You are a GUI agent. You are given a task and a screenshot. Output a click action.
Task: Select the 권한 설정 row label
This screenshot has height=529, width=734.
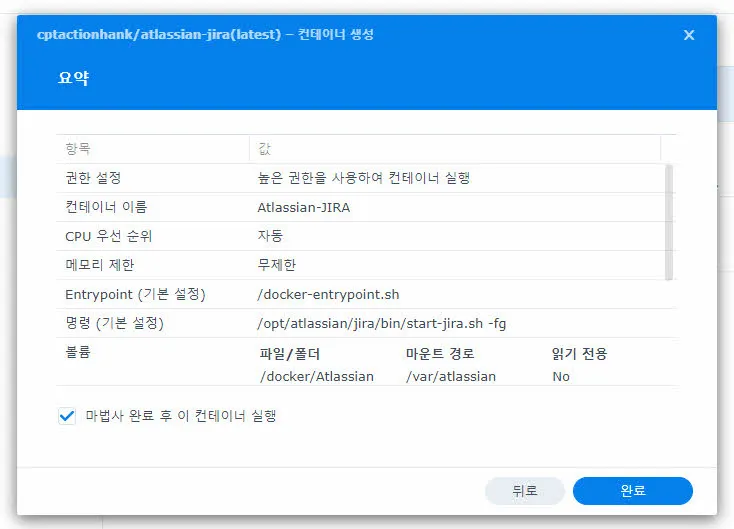pyautogui.click(x=93, y=178)
